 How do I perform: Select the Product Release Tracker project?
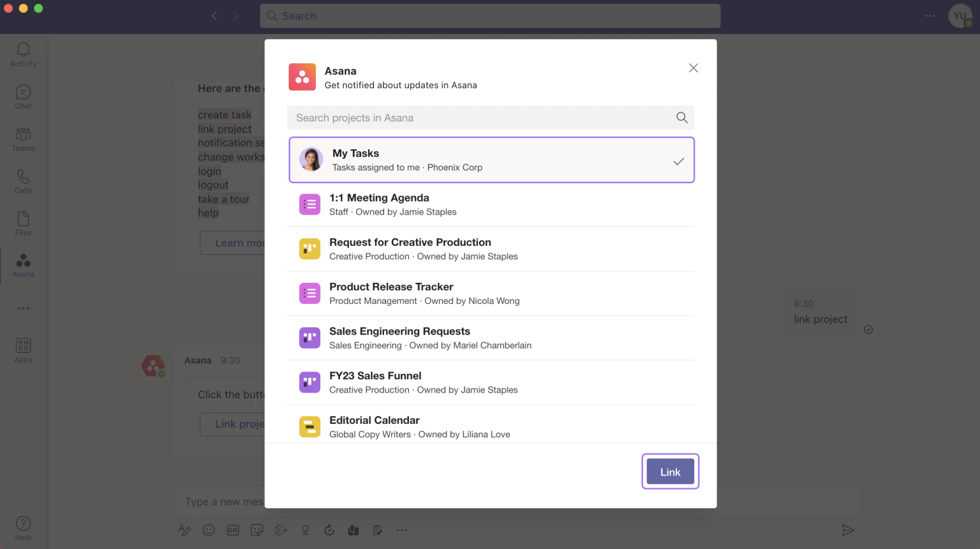coord(491,294)
